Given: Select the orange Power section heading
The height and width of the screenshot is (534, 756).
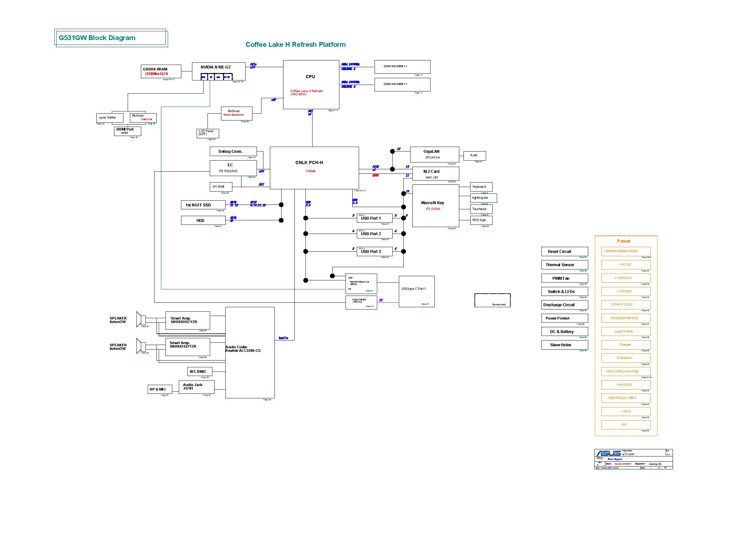Looking at the screenshot, I should click(623, 241).
